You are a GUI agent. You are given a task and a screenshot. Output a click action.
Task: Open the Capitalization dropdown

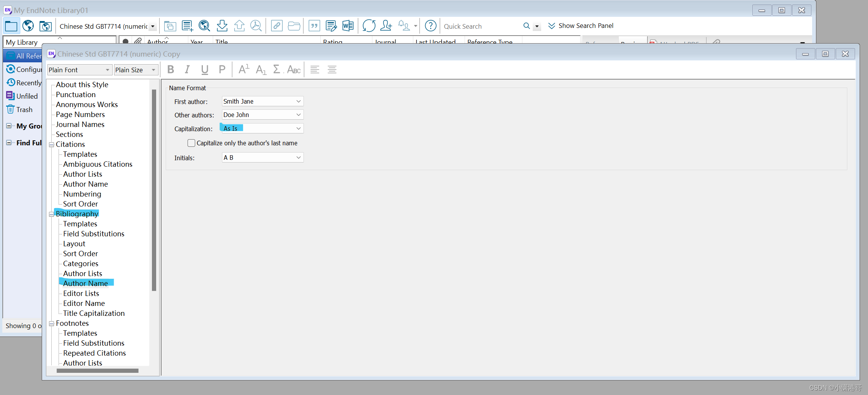pos(263,128)
